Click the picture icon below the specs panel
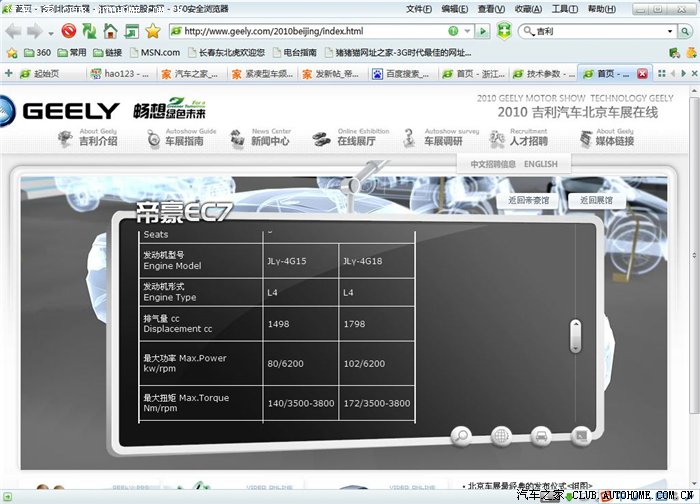This screenshot has width=700, height=504. (580, 435)
